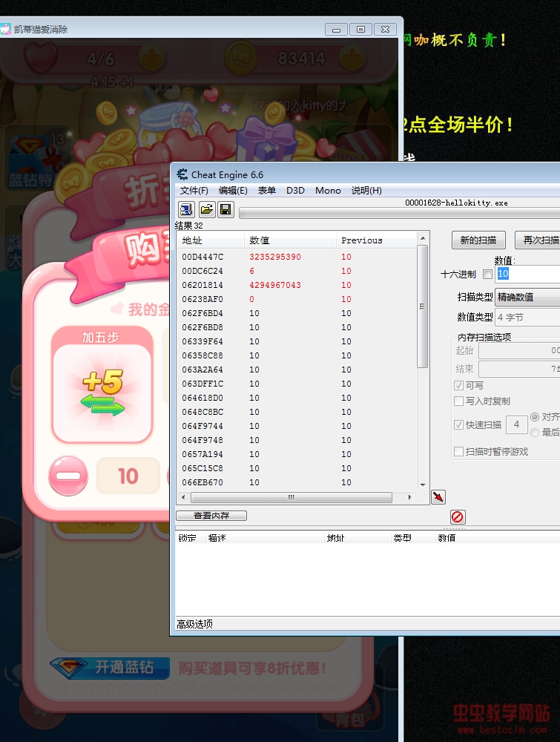Screen dimensions: 560x742
Task: Click the save floppy disk icon
Action: [225, 209]
